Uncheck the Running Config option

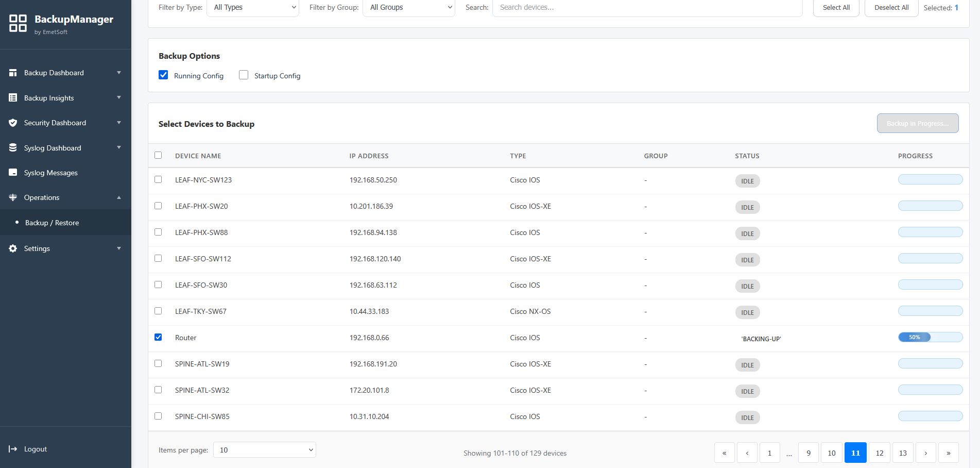(x=163, y=75)
